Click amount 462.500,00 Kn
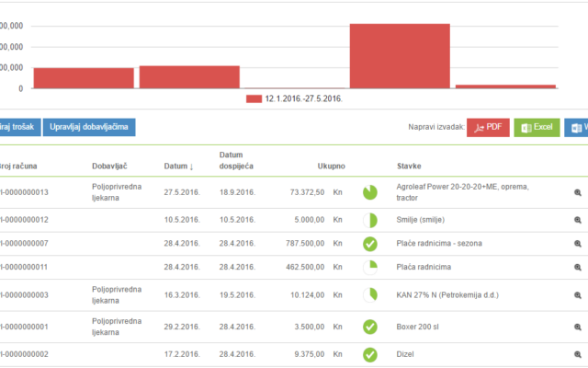Image resolution: width=588 pixels, height=368 pixels. pyautogui.click(x=314, y=268)
